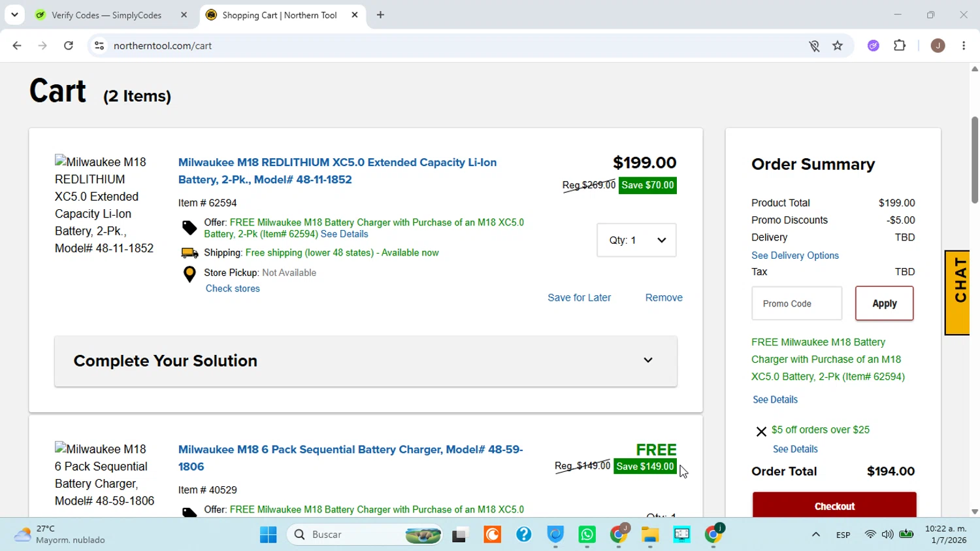Click Save for Later on battery item
The height and width of the screenshot is (551, 980).
click(x=579, y=297)
